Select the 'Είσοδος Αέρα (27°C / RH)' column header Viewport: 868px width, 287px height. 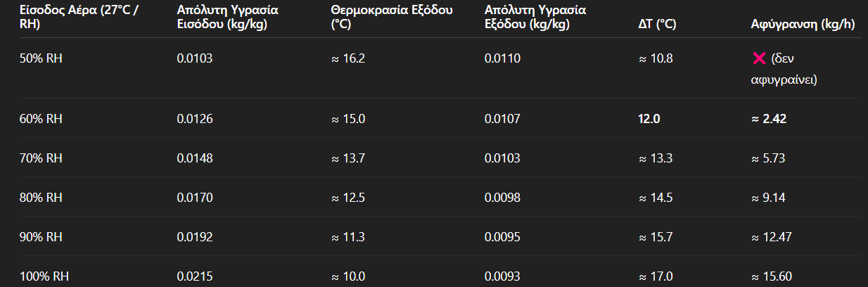click(78, 18)
